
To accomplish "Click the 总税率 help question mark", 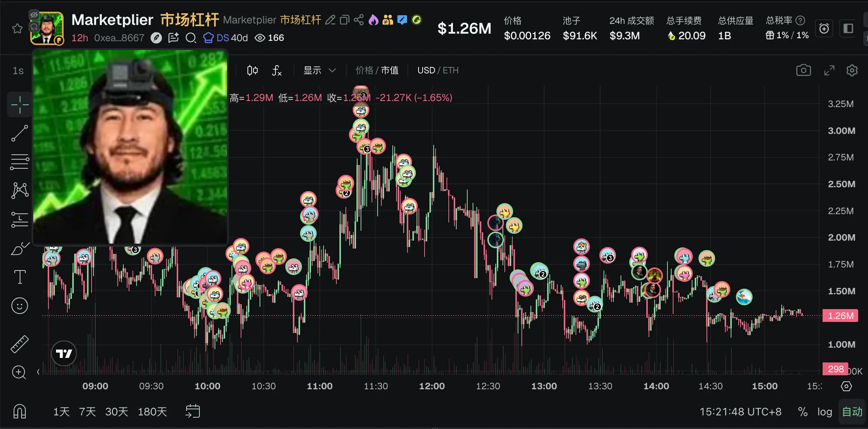I will pyautogui.click(x=800, y=20).
